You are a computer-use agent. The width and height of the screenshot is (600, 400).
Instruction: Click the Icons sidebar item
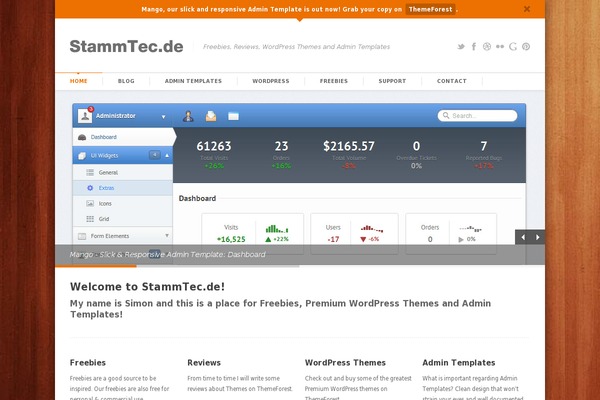122,204
